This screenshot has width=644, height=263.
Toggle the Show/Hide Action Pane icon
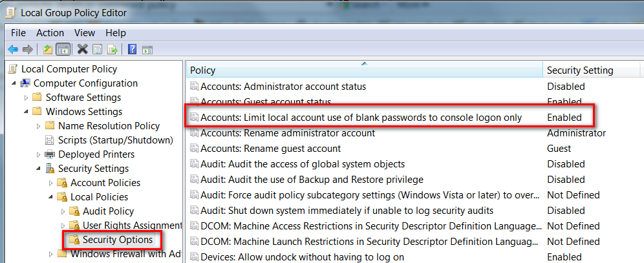tap(147, 49)
